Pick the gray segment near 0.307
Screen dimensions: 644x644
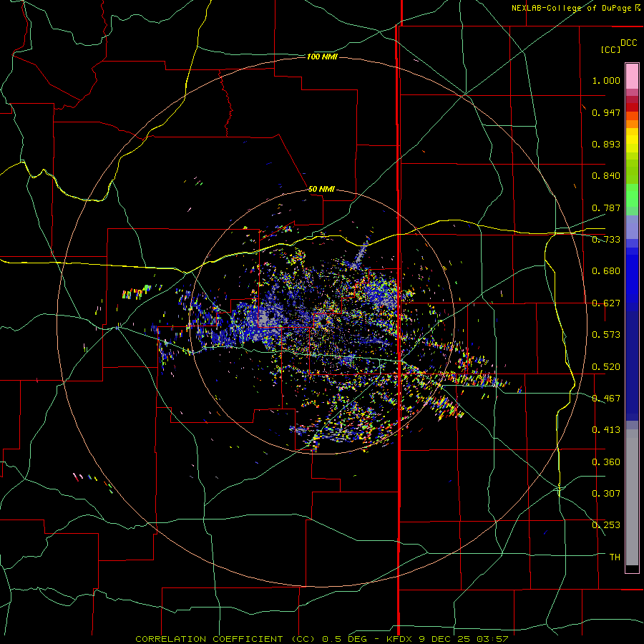632,497
